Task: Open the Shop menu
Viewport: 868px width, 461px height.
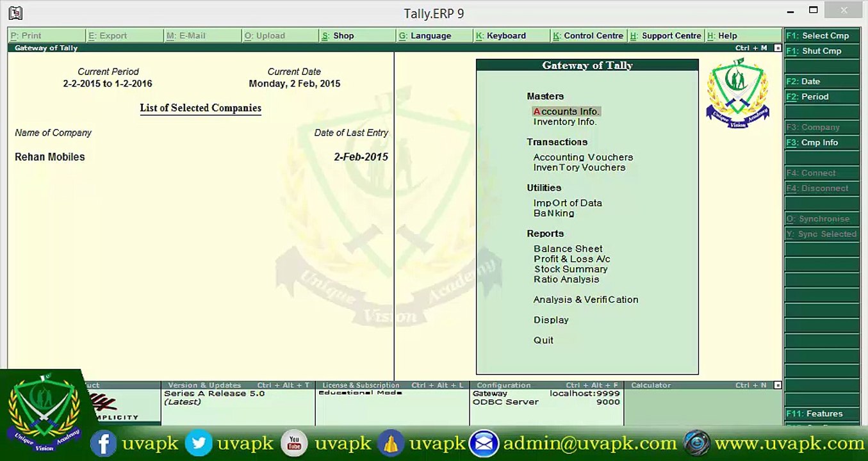Action: [x=357, y=36]
